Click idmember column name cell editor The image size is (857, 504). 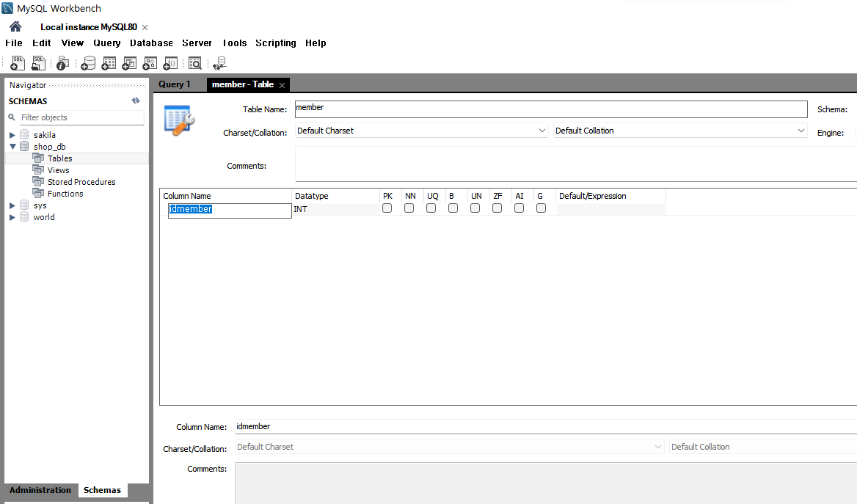point(230,211)
